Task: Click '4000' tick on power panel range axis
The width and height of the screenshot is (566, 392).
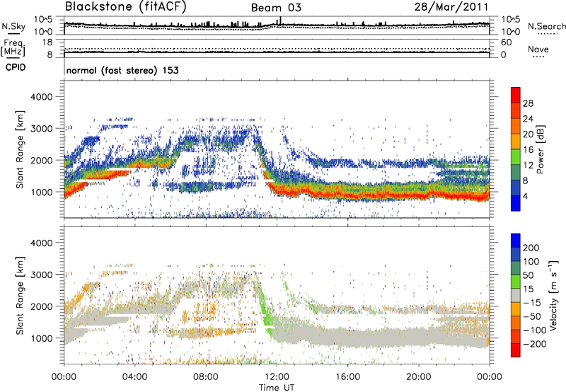Action: pos(41,97)
